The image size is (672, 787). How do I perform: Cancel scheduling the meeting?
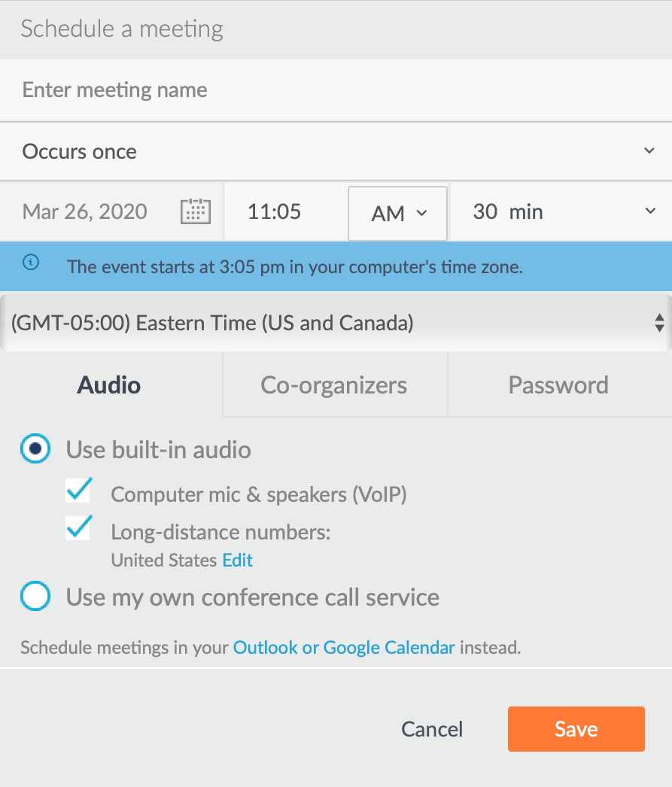tap(432, 728)
